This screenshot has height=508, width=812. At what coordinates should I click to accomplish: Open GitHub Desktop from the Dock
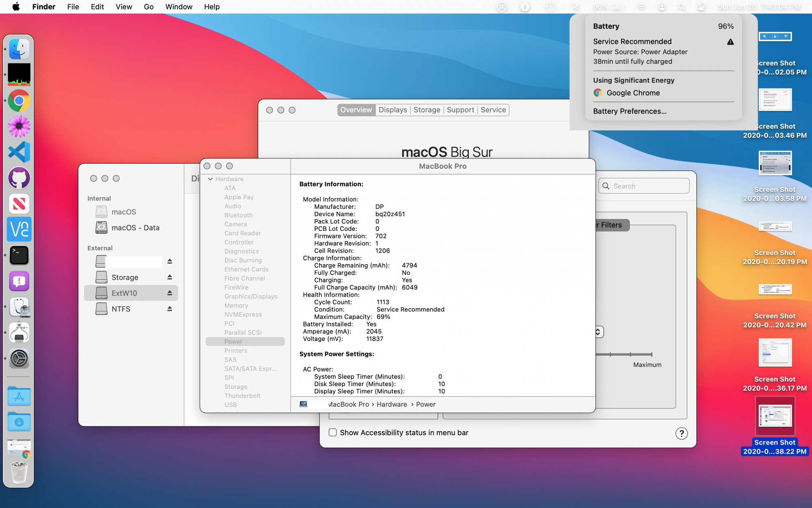click(19, 178)
